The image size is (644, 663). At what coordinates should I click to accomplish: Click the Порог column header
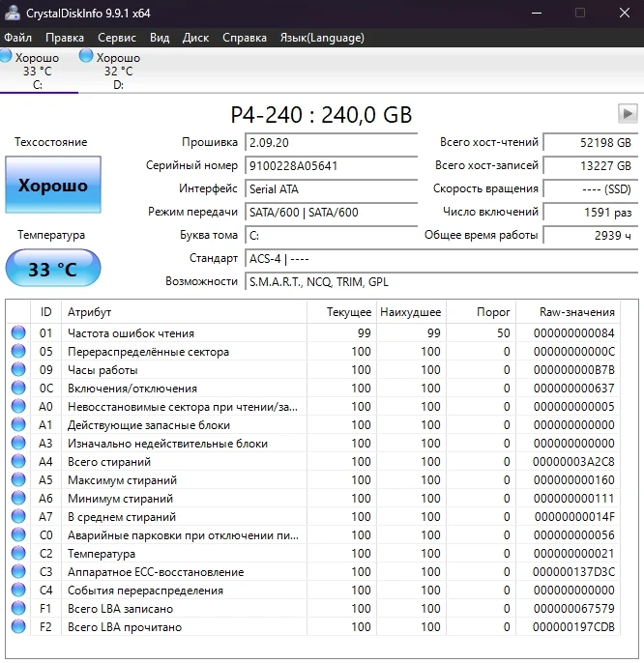(x=482, y=312)
